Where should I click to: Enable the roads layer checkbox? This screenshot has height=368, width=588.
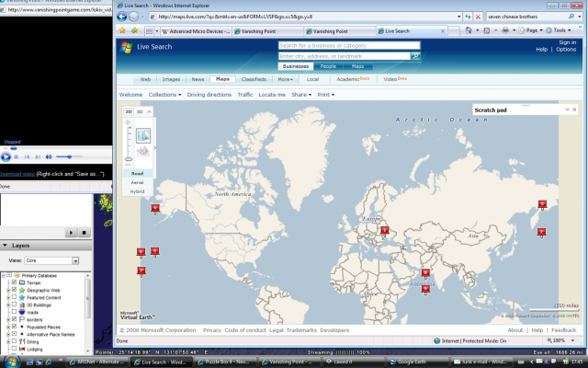click(x=15, y=312)
